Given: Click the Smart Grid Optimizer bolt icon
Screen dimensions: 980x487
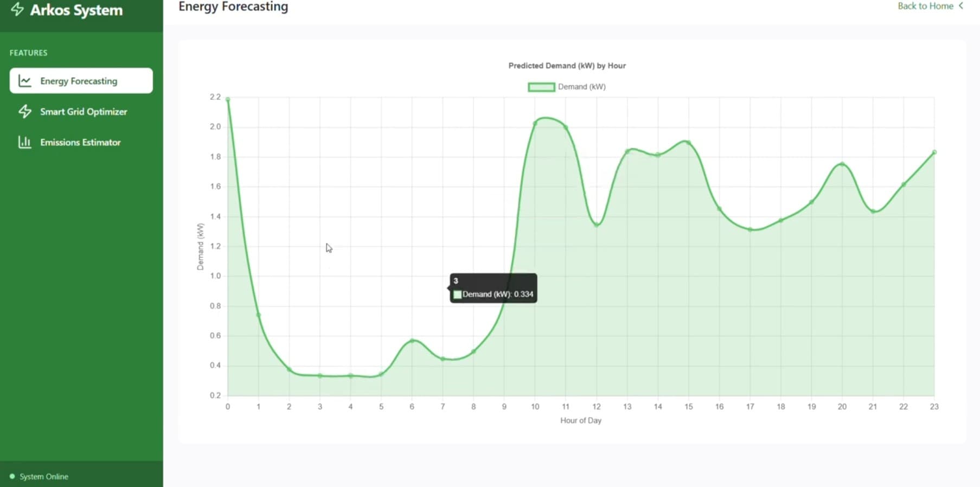Looking at the screenshot, I should pyautogui.click(x=25, y=112).
